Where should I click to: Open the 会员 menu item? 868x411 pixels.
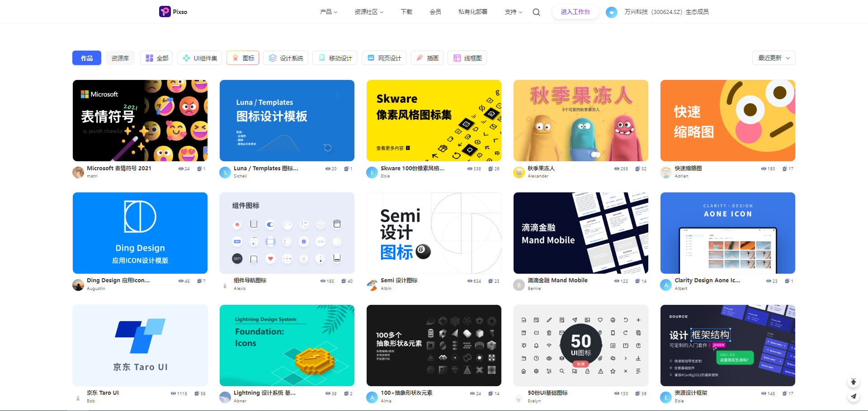coord(435,12)
